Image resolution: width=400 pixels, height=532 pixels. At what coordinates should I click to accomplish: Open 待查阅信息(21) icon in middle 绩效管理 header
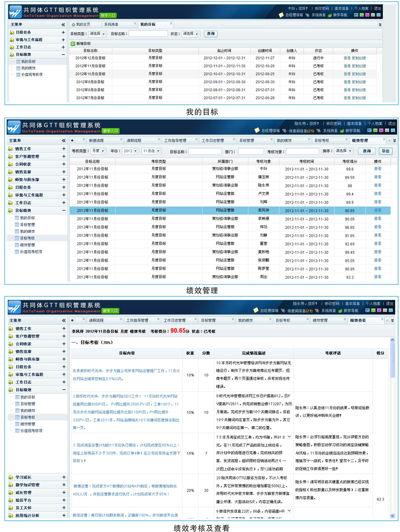point(284,131)
